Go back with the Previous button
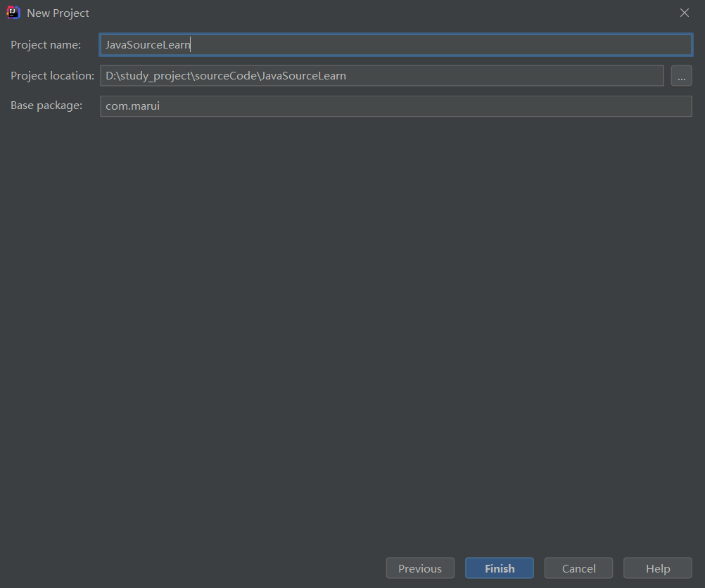Image resolution: width=705 pixels, height=588 pixels. 419,568
